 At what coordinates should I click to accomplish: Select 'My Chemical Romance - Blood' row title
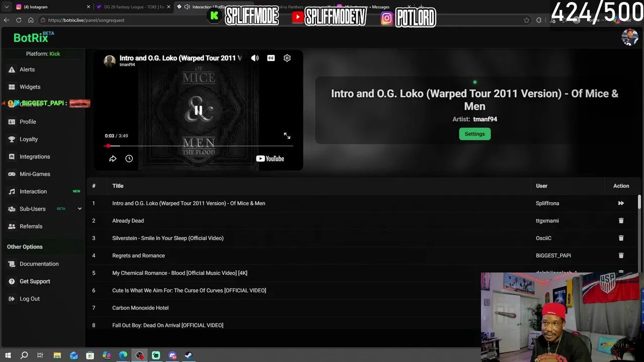click(180, 273)
